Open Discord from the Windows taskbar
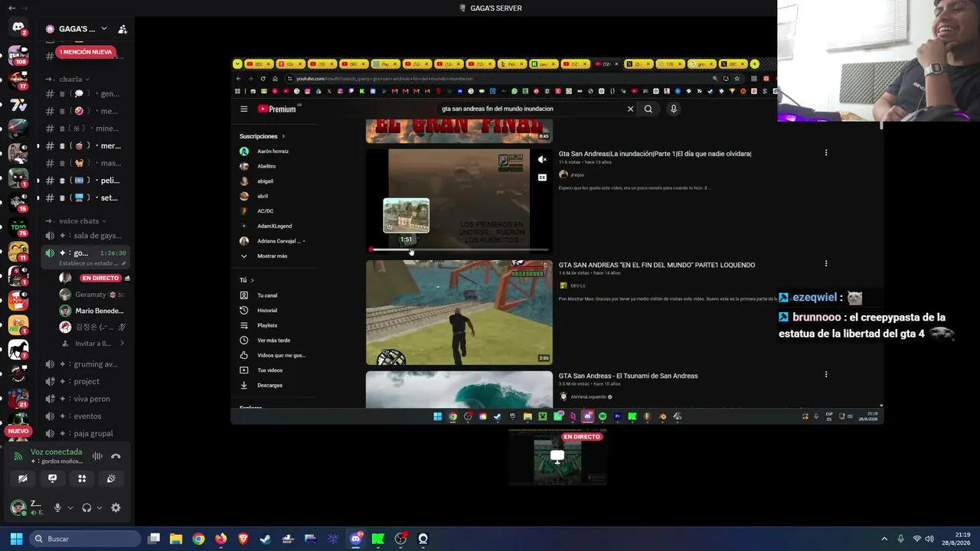This screenshot has height=551, width=980. [x=356, y=539]
